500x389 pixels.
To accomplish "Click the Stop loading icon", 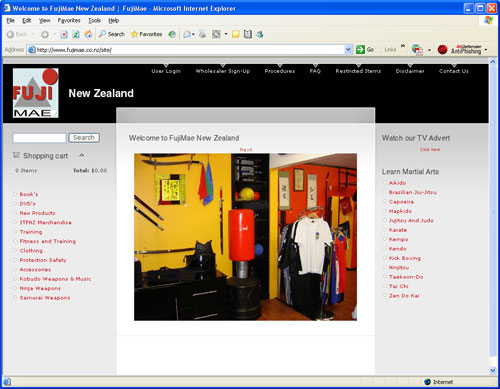I will click(x=64, y=34).
